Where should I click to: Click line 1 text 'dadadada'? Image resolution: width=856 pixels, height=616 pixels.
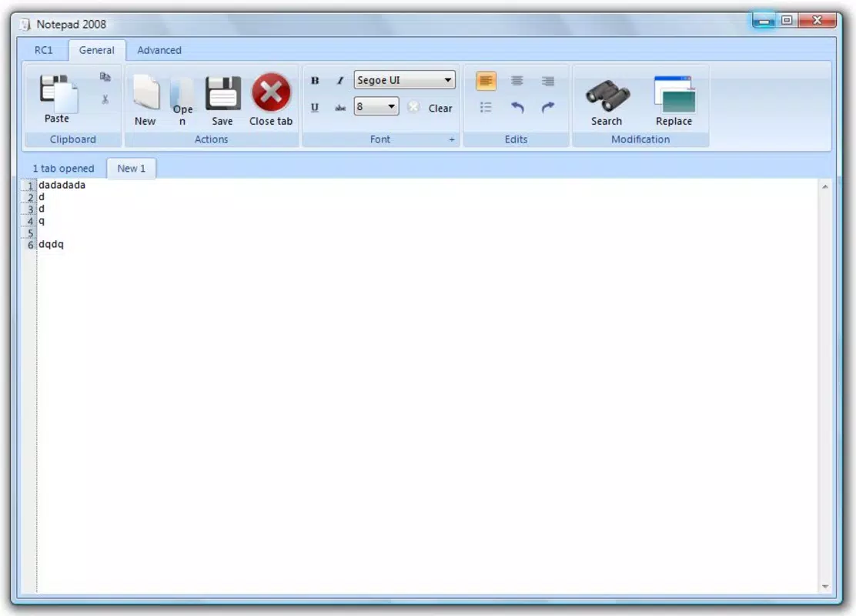[62, 185]
